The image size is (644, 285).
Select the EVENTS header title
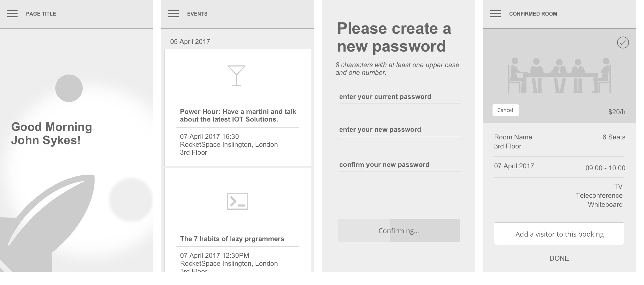coord(197,14)
